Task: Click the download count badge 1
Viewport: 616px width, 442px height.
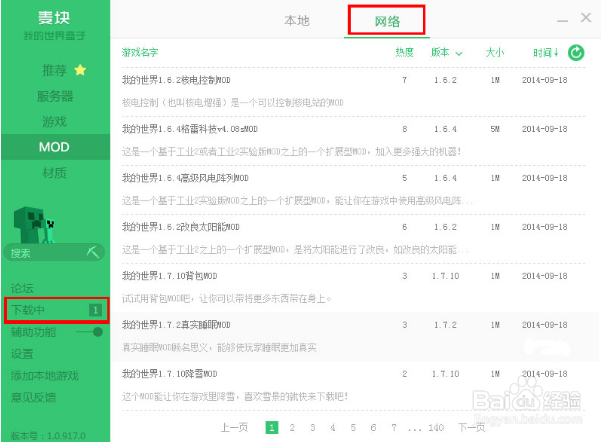Action: 95,310
